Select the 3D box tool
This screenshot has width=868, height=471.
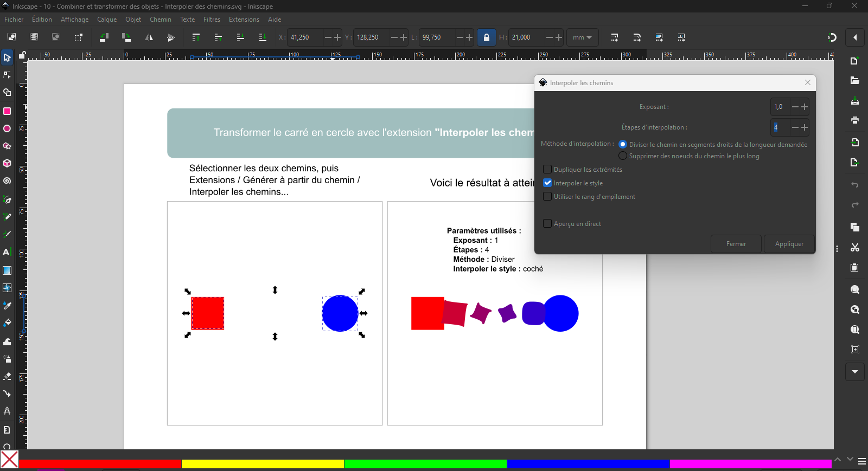click(x=7, y=163)
